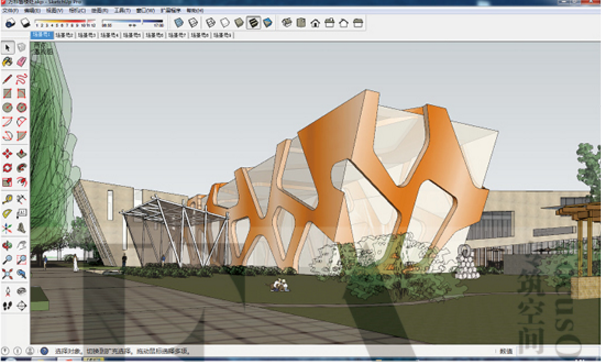Select the Orbit camera tool
This screenshot has height=362, width=601.
click(x=7, y=245)
